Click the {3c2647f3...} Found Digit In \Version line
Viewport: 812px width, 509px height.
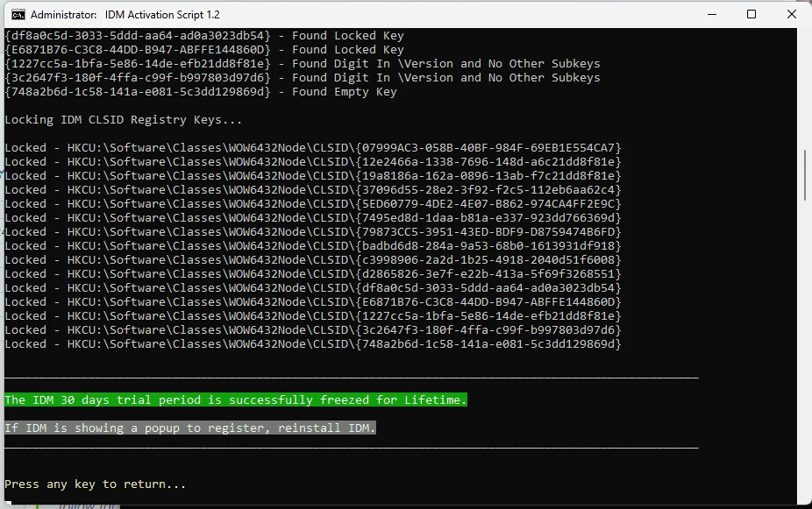point(303,78)
